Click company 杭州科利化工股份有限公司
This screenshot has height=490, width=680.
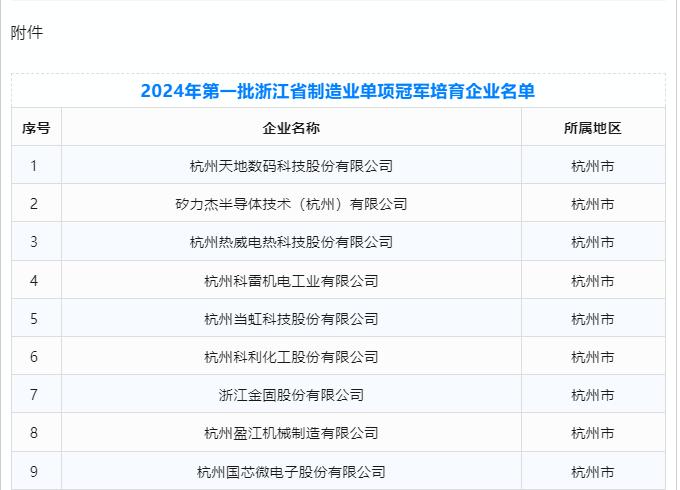click(291, 357)
